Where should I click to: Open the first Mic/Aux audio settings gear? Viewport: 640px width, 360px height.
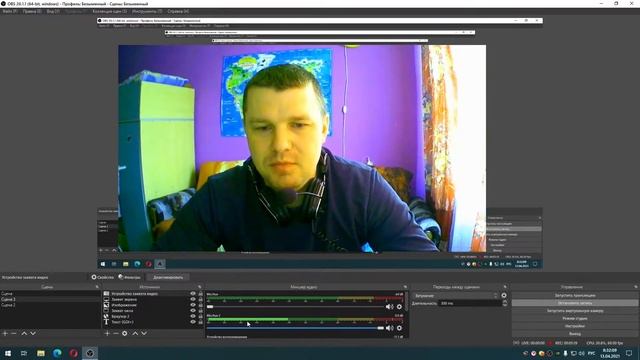click(400, 307)
